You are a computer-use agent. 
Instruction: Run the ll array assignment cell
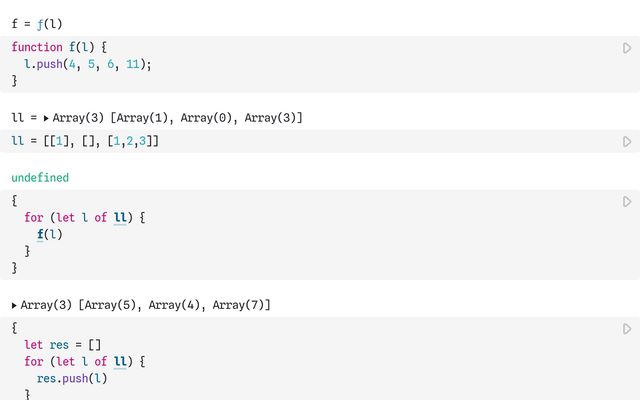627,142
